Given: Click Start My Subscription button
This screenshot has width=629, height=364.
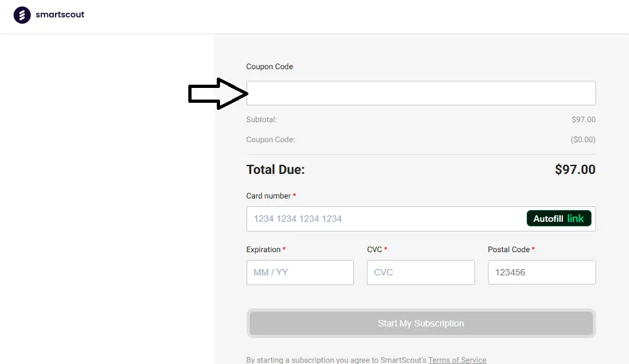Looking at the screenshot, I should pos(421,323).
